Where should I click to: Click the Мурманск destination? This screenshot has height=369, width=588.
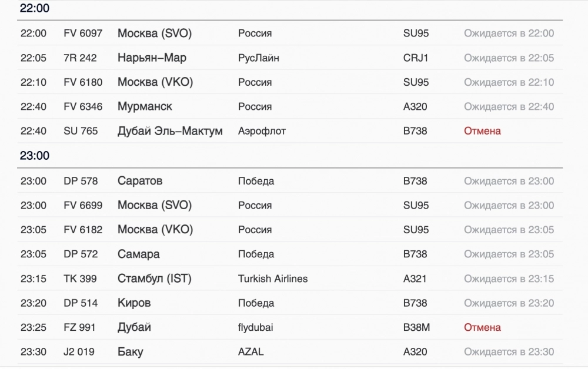(145, 107)
